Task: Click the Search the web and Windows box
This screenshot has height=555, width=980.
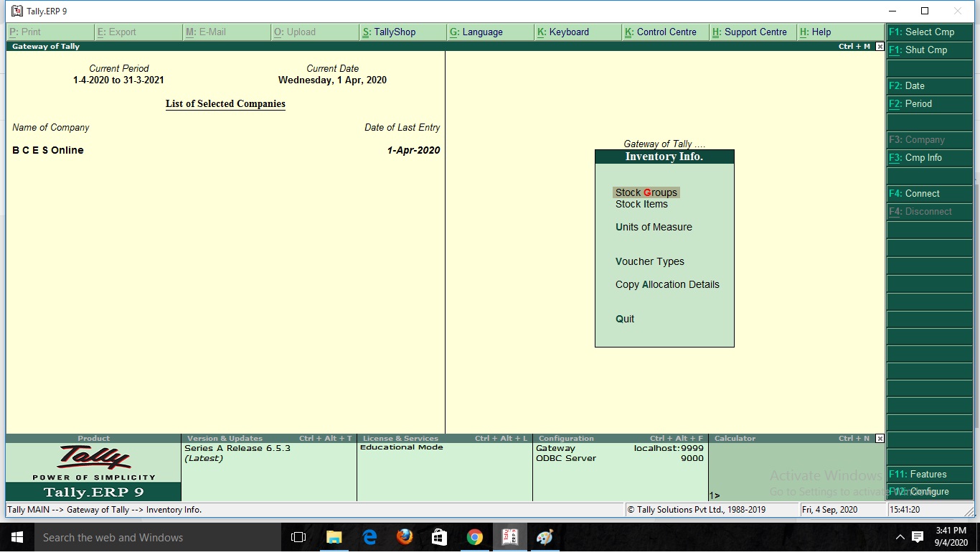Action: click(157, 537)
